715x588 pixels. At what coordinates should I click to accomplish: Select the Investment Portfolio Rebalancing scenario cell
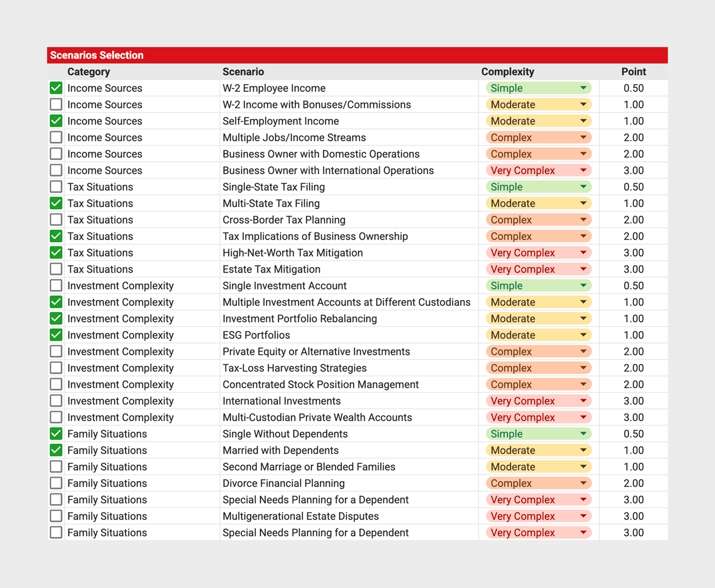[349, 319]
